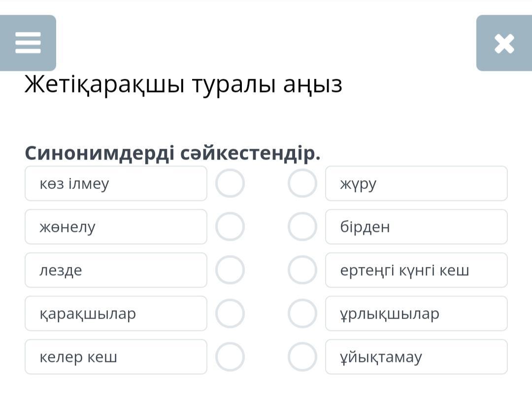Screen dimensions: 532x395
Task: Click the 'көз ілмеу' word box
Action: (x=116, y=184)
